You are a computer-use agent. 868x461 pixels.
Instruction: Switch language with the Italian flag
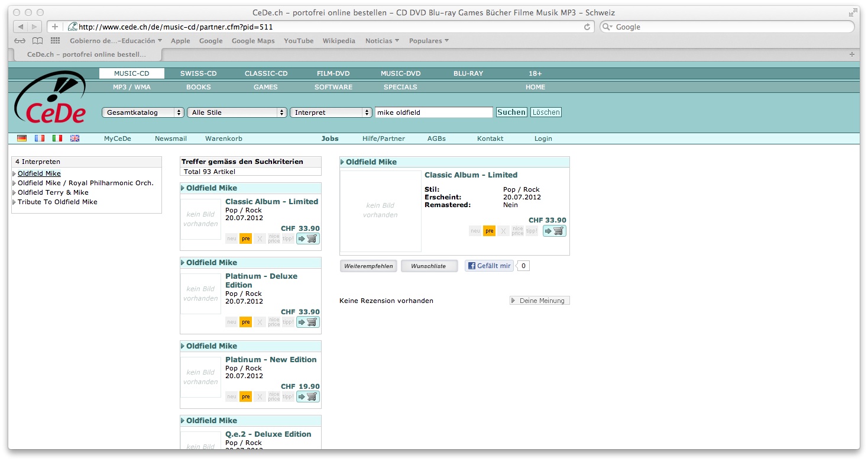(57, 138)
